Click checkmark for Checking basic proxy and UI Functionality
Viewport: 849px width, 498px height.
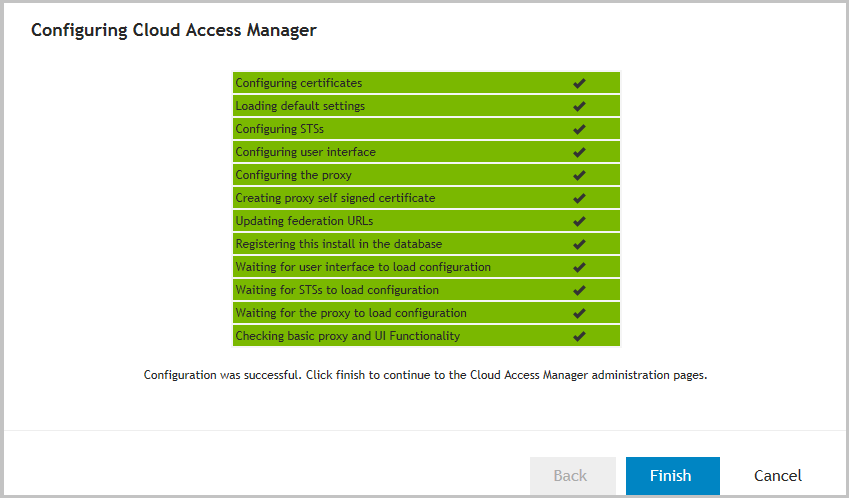coord(579,336)
